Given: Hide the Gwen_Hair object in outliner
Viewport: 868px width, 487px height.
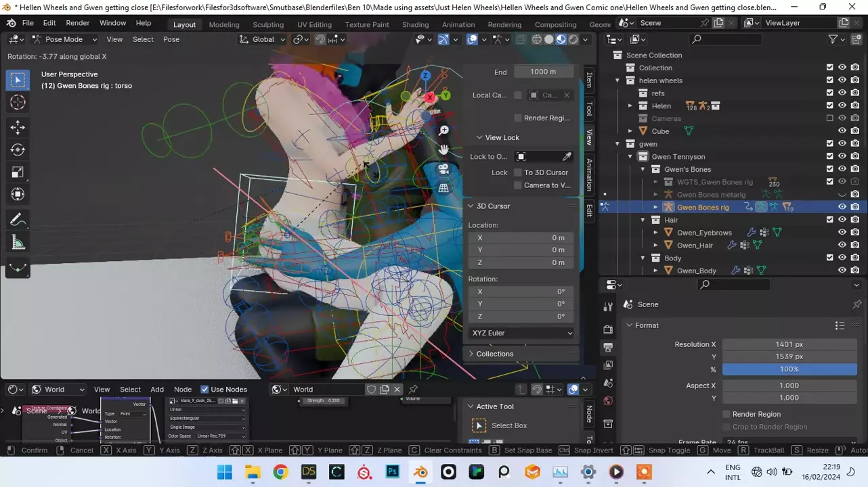Looking at the screenshot, I should (842, 245).
